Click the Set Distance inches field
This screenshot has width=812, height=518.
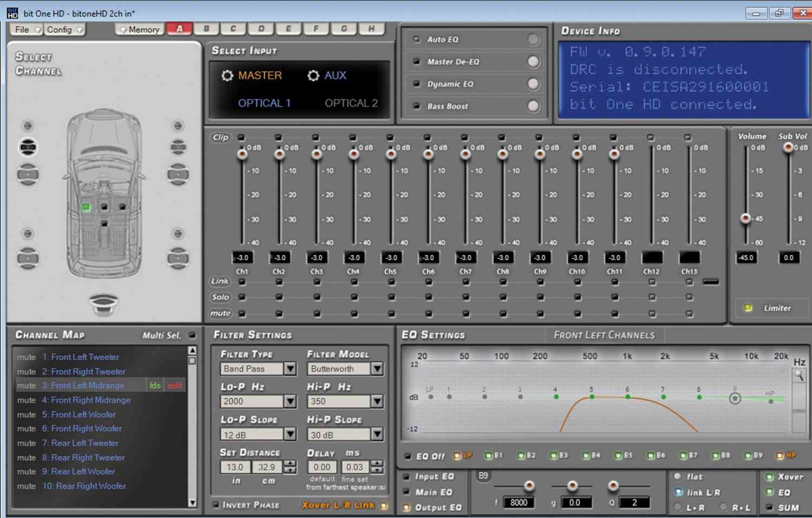pyautogui.click(x=234, y=467)
